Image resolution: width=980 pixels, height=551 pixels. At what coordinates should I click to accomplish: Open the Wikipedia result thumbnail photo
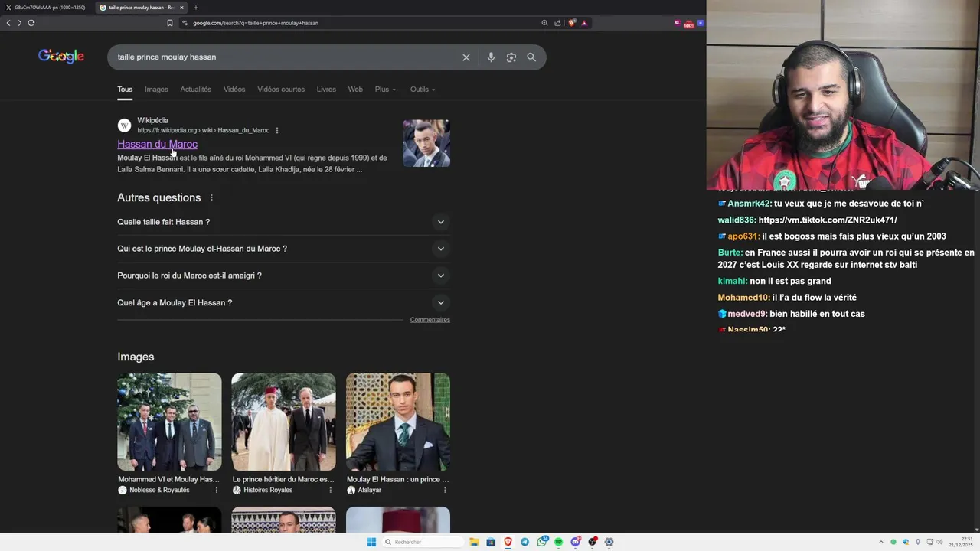pos(426,143)
